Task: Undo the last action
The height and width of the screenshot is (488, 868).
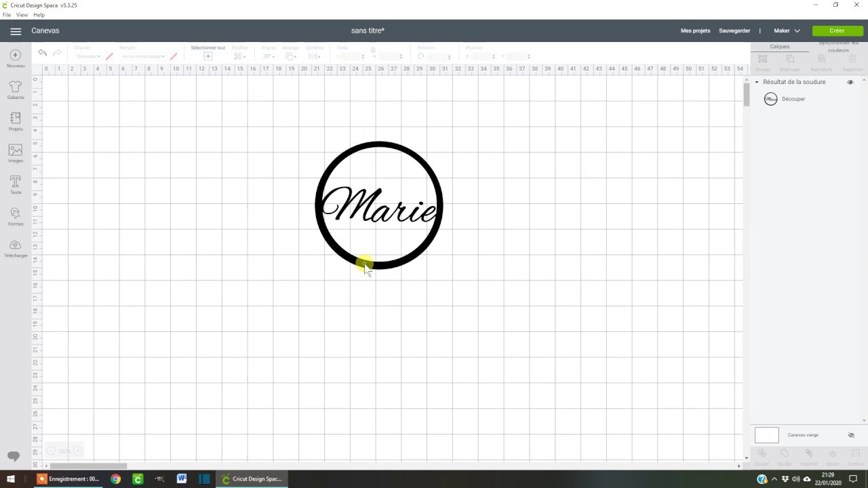Action: [x=43, y=53]
